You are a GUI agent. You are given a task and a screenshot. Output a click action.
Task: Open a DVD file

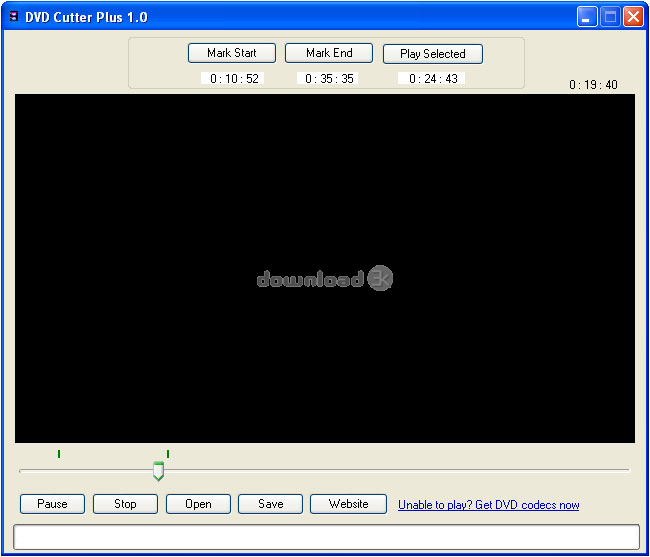[x=198, y=504]
